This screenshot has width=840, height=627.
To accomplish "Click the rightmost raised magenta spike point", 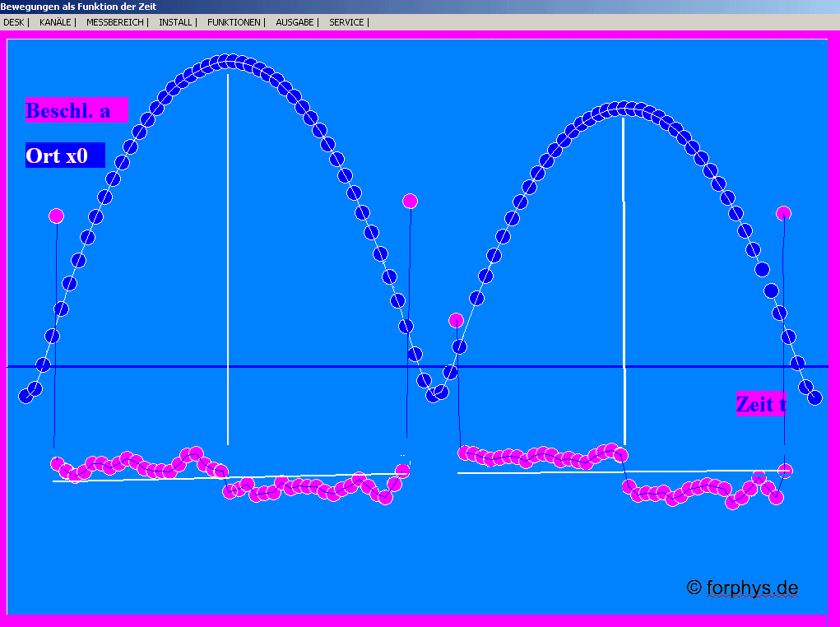I will click(x=783, y=213).
